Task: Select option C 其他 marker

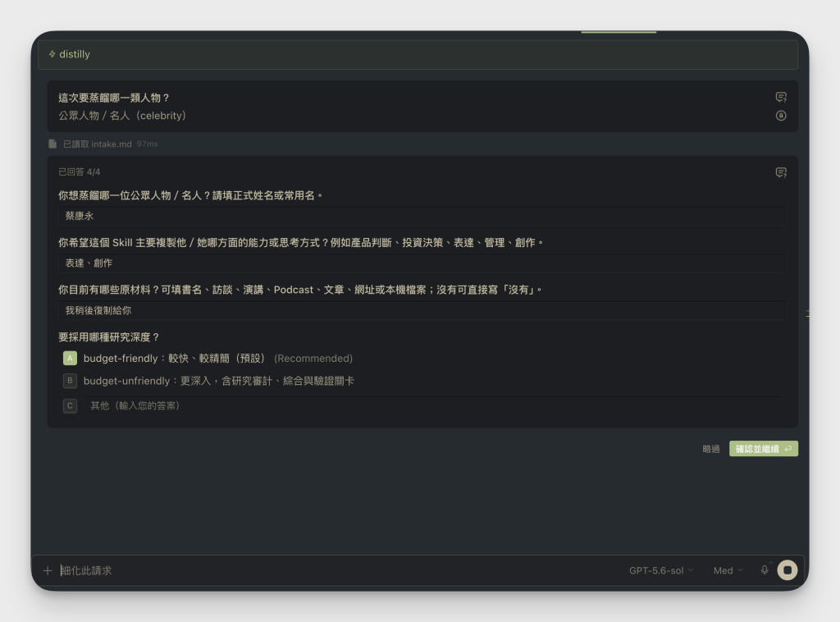Action: 71,405
